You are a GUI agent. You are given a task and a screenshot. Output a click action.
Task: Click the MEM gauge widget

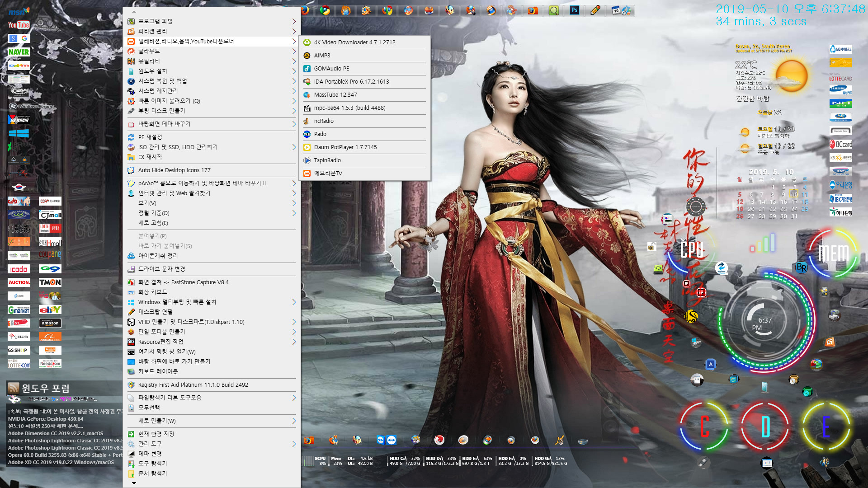[x=834, y=253]
